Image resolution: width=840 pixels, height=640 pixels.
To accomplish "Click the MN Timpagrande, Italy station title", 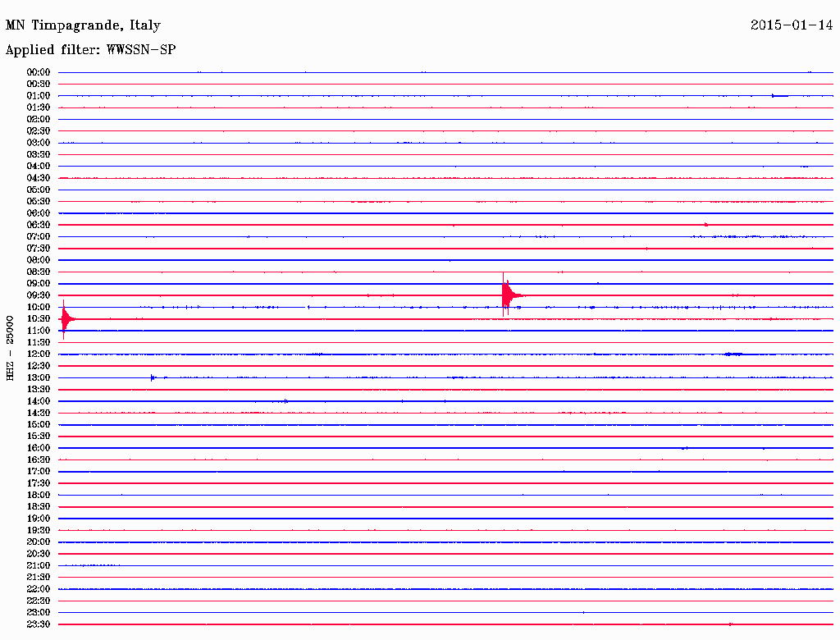I will pos(83,25).
